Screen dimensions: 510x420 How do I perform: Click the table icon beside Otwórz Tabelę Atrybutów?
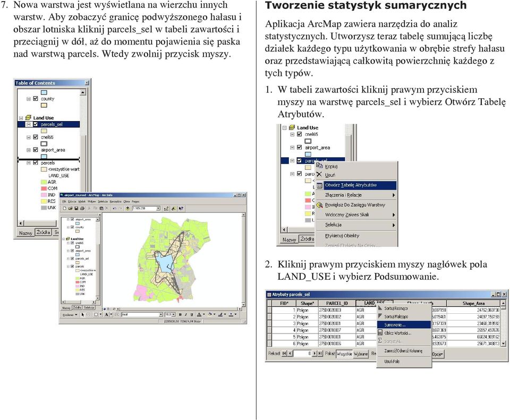pos(319,185)
